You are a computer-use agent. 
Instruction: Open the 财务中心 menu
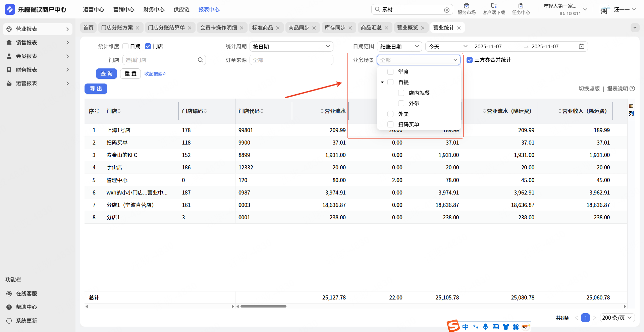(x=154, y=9)
